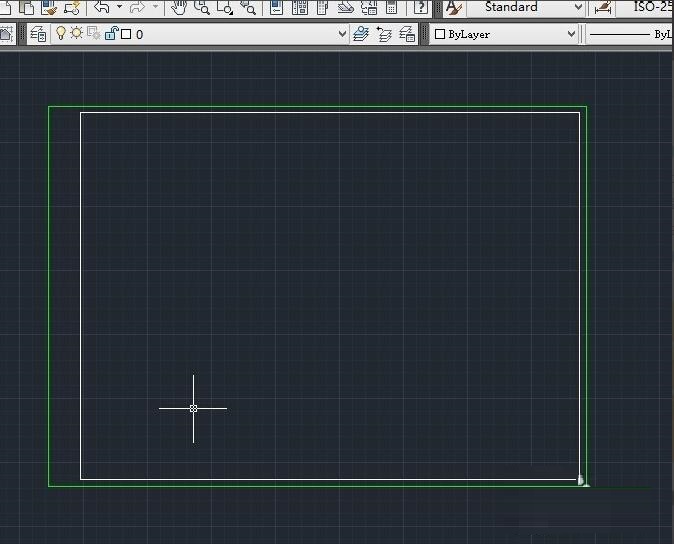The image size is (674, 544).
Task: Click the Layer Previous icon
Action: click(384, 34)
